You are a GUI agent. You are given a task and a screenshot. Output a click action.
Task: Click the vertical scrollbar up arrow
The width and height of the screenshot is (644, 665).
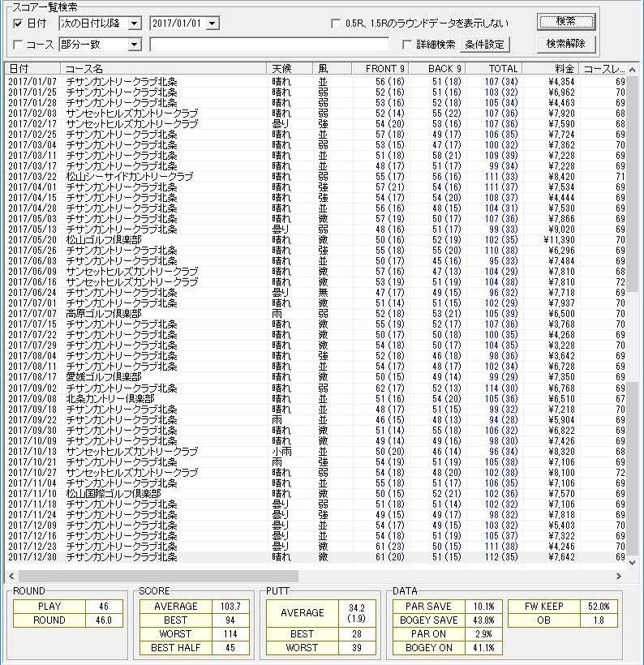pos(633,68)
